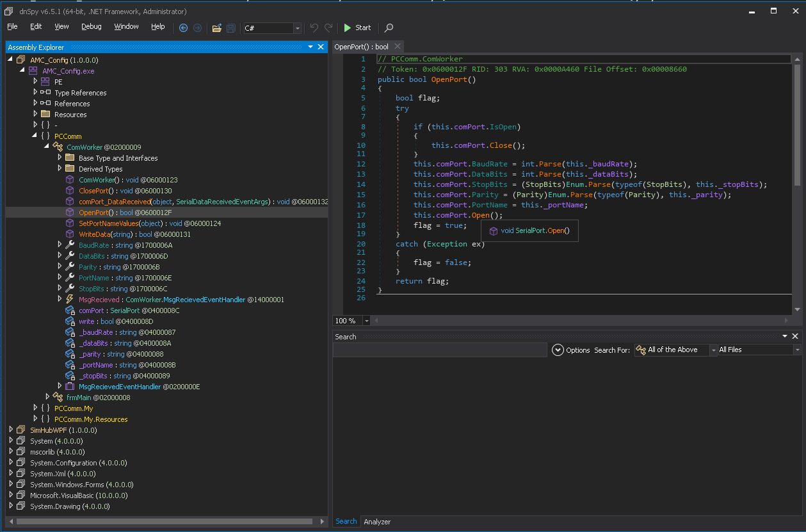
Task: Close the OpenPort() : bool tab
Action: [398, 47]
